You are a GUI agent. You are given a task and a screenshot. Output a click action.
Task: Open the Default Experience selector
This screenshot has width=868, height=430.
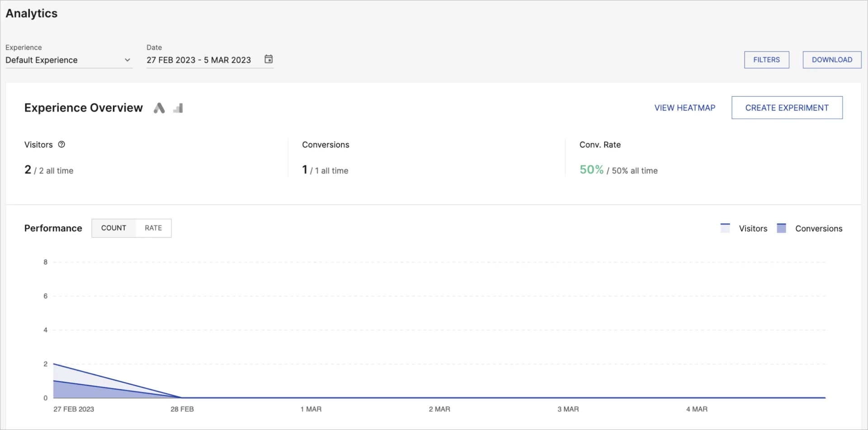coord(63,60)
